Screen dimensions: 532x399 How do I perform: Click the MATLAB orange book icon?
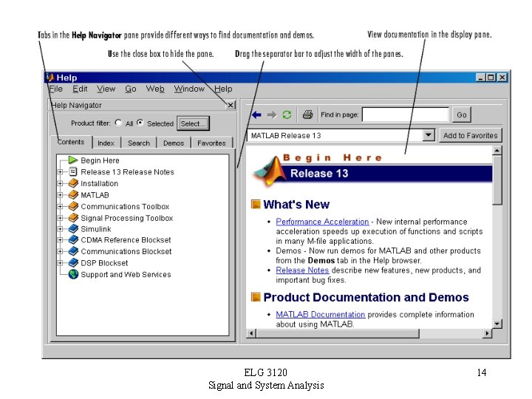coord(73,195)
